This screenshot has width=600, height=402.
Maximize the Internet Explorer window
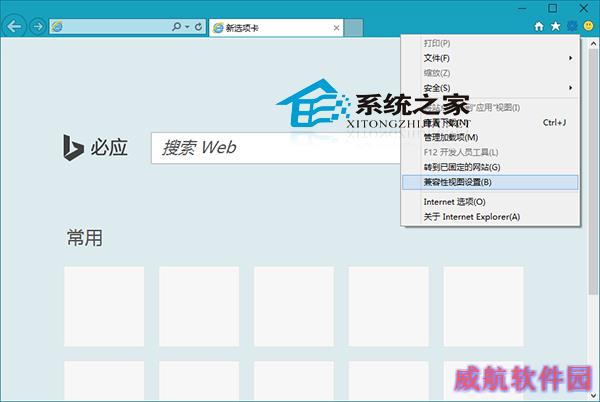pyautogui.click(x=553, y=8)
